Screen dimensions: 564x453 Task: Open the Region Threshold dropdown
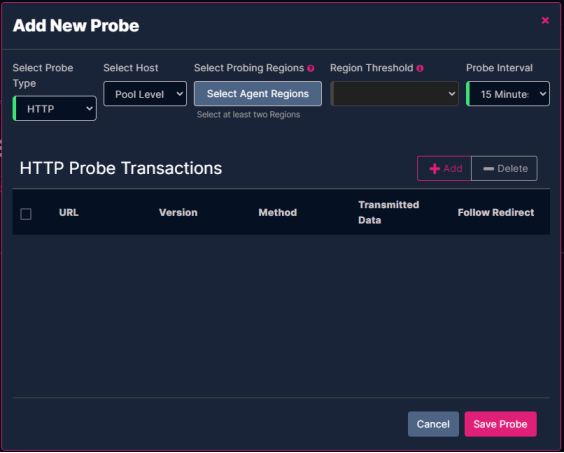pos(394,94)
